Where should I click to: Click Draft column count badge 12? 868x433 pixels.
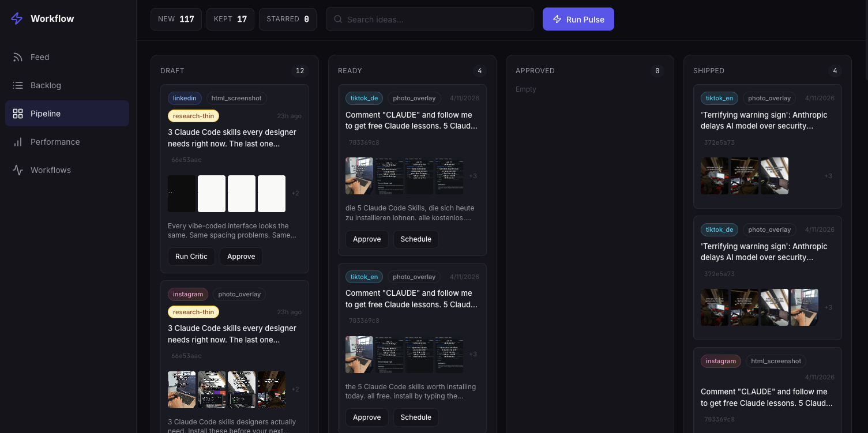coord(300,71)
